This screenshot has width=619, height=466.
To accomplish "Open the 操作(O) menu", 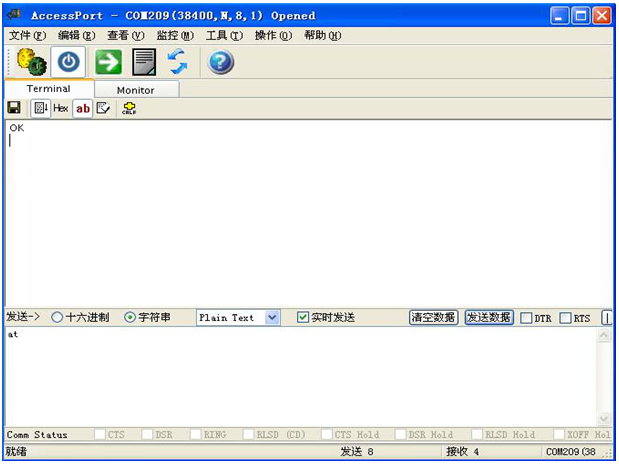I will point(274,36).
